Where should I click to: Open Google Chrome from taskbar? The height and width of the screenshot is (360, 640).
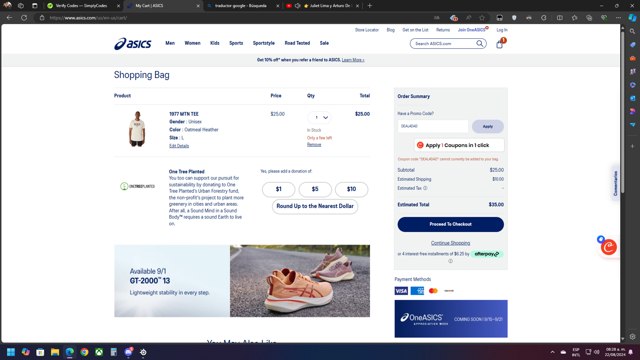click(x=84, y=352)
